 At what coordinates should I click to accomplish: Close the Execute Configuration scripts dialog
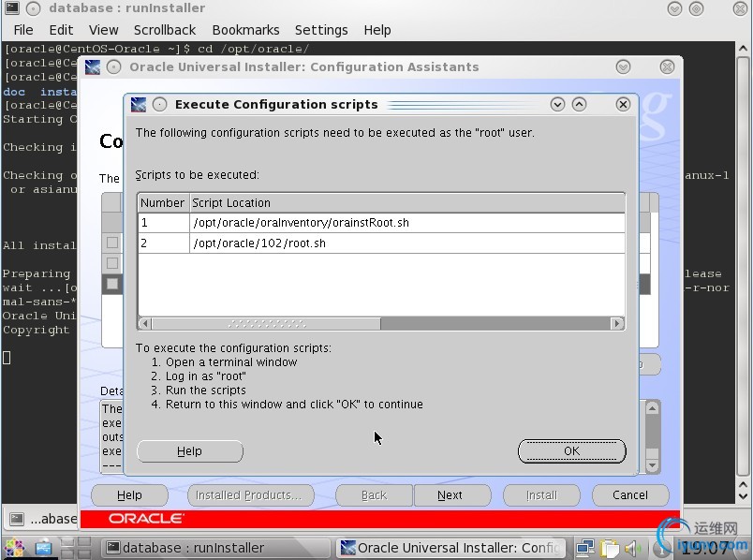pos(623,104)
